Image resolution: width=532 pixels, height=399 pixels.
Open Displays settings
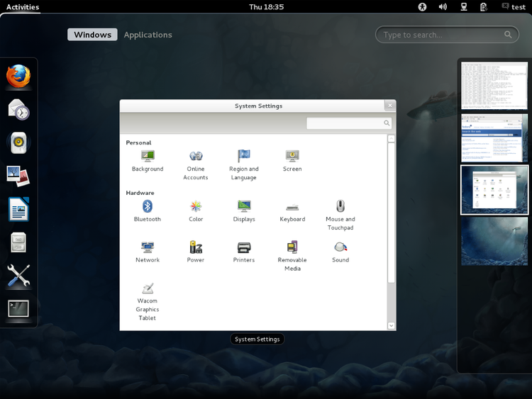(x=244, y=207)
